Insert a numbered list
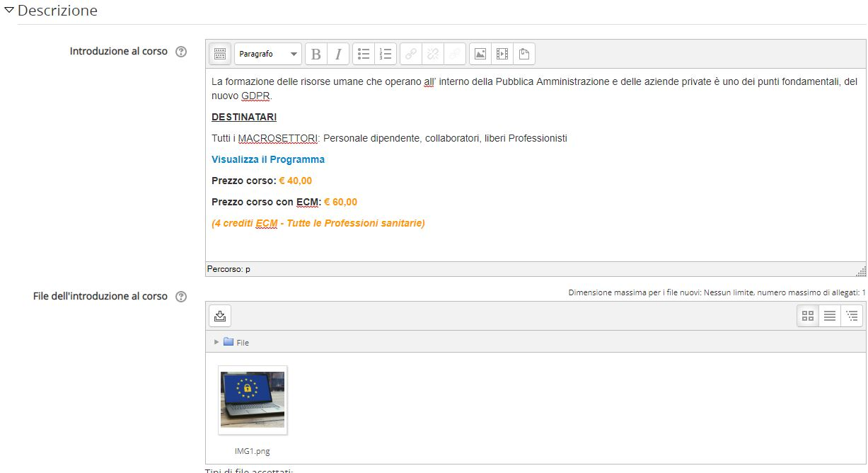Image resolution: width=868 pixels, height=473 pixels. click(386, 54)
